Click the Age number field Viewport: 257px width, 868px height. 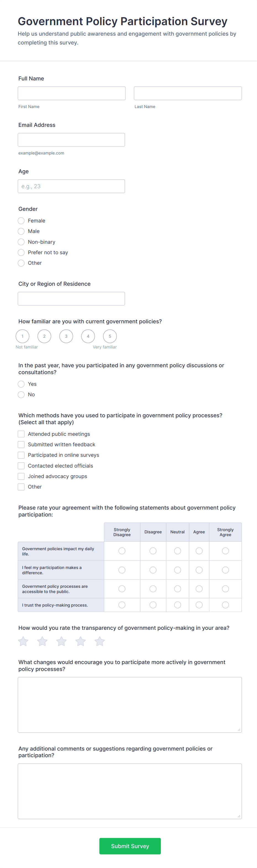coord(71,186)
